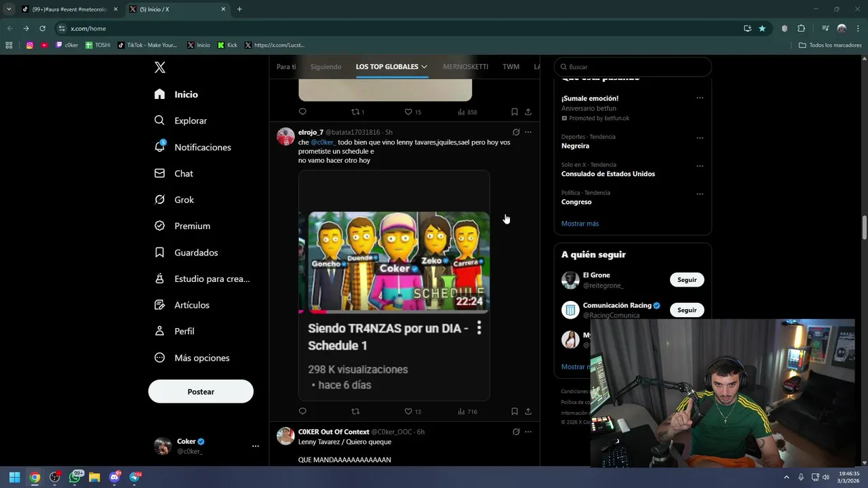This screenshot has height=488, width=868.
Task: Reply to elrojo_7 post
Action: pyautogui.click(x=302, y=411)
